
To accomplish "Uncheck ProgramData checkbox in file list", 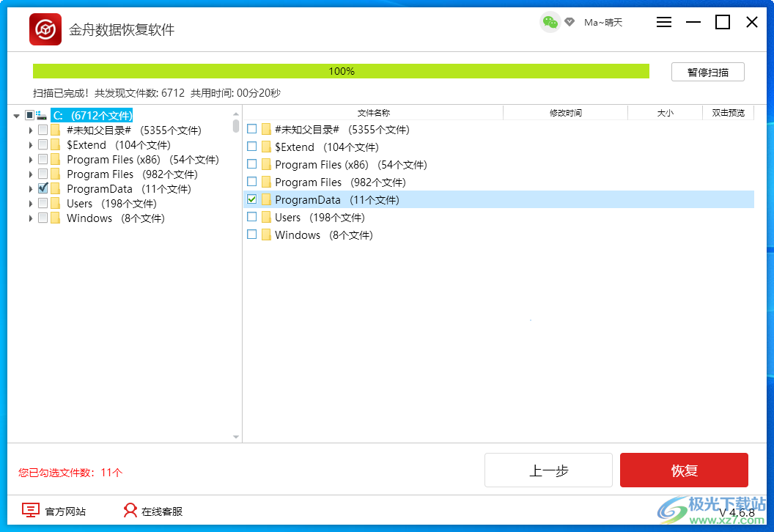I will [251, 199].
